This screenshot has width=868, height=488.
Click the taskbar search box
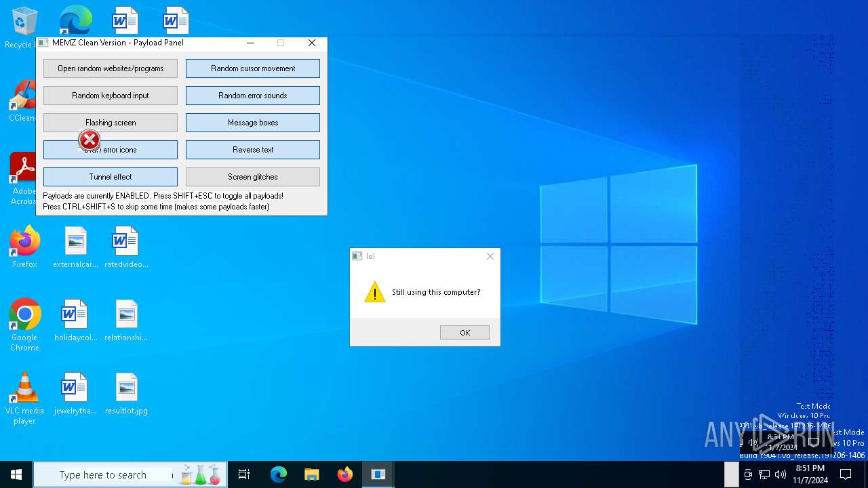point(130,474)
